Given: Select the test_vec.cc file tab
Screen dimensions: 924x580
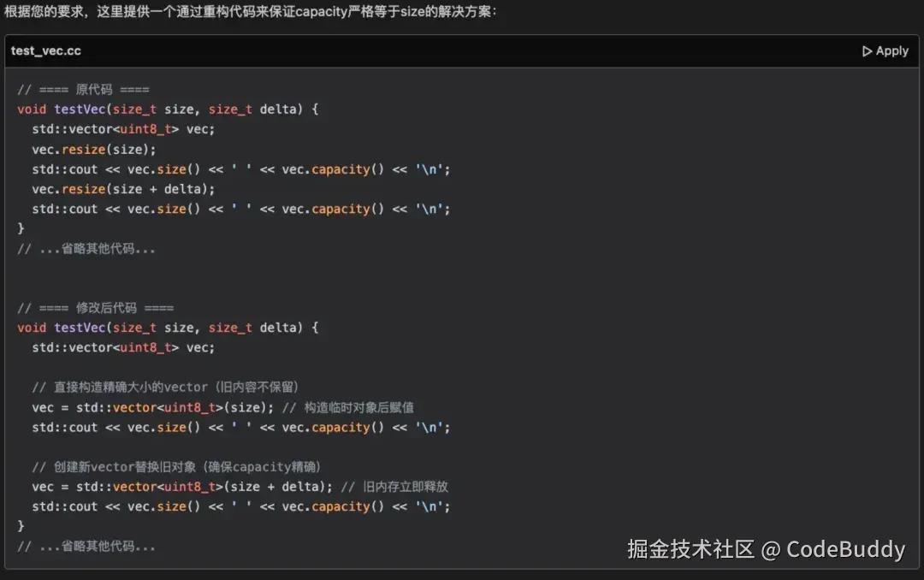Looking at the screenshot, I should 46,50.
